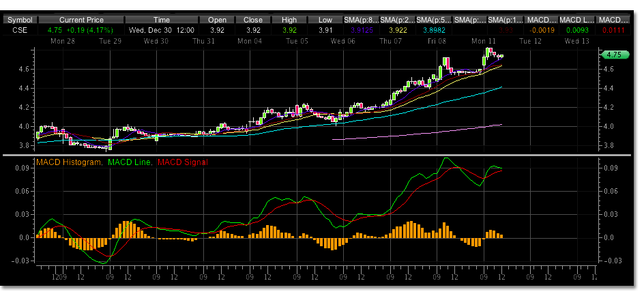Click the Current Price column header
644x296 pixels.
[83, 20]
